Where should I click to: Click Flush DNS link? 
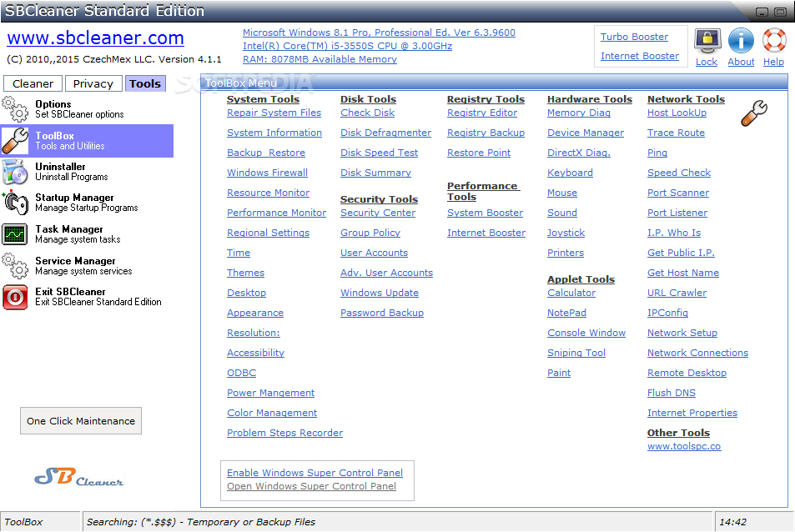(x=672, y=393)
